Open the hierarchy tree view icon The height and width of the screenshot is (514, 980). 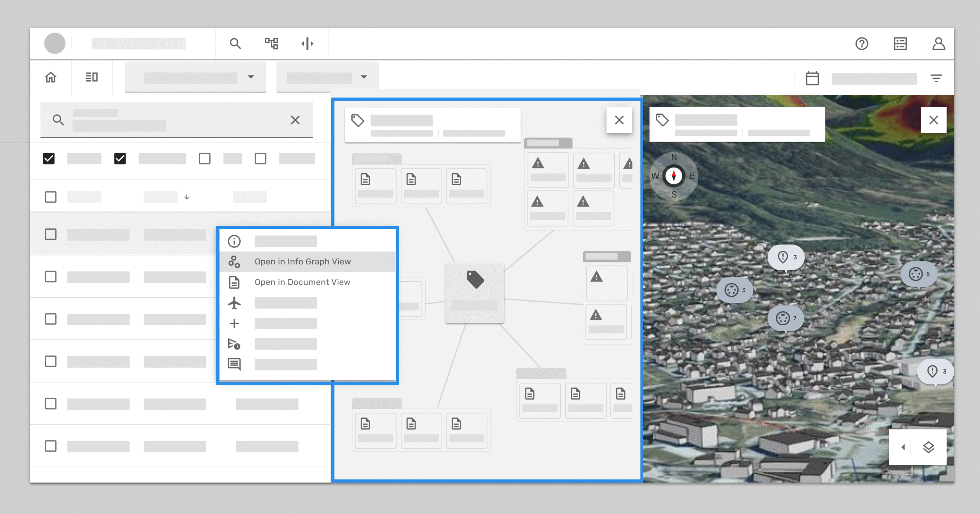coord(271,44)
